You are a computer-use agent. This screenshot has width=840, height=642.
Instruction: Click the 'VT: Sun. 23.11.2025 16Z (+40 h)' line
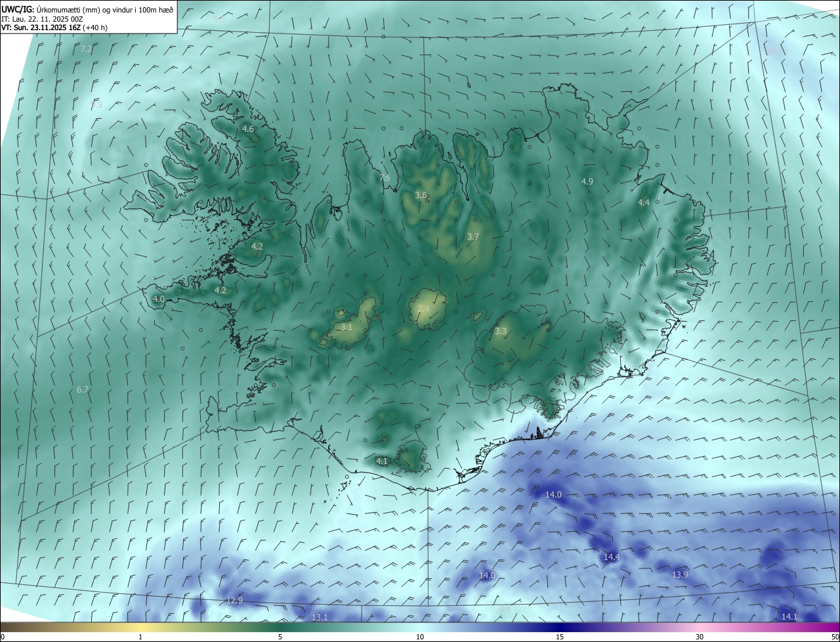tap(54, 28)
